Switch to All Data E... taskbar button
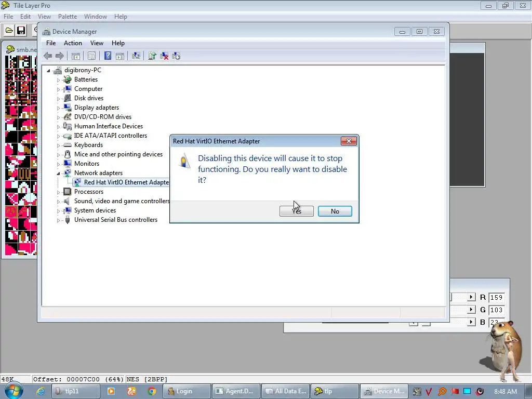This screenshot has width=532, height=399. [285, 391]
